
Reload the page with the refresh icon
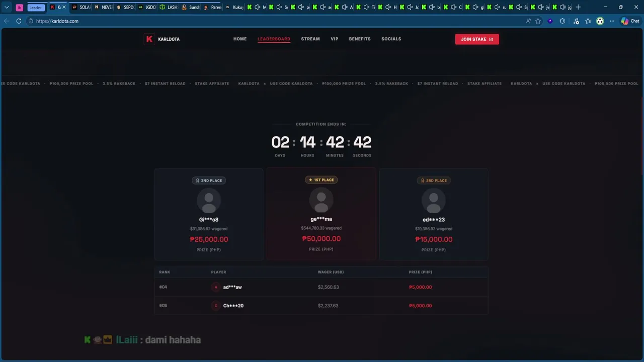19,21
